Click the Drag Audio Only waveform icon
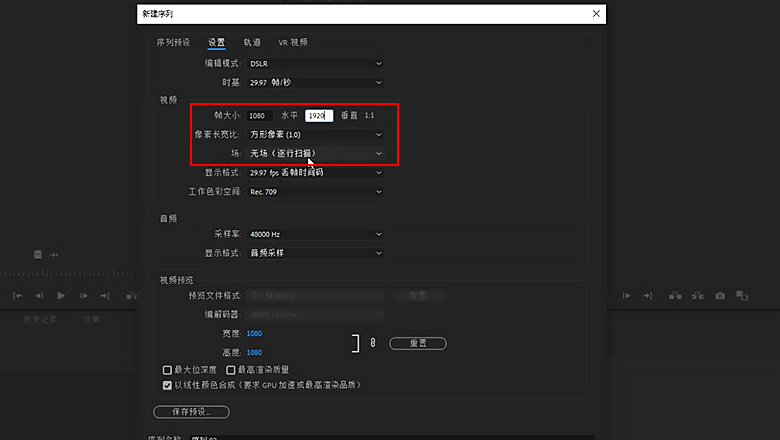Image resolution: width=780 pixels, height=440 pixels. (x=54, y=255)
